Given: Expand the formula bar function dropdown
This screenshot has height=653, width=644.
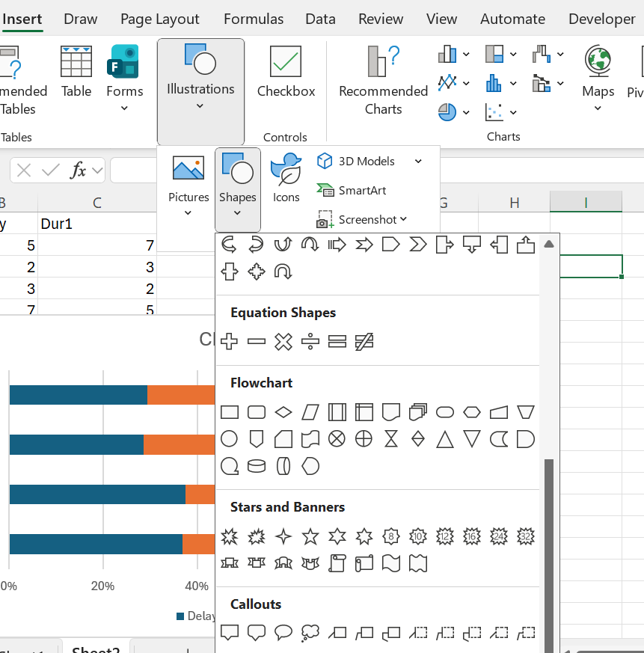Looking at the screenshot, I should tap(97, 171).
